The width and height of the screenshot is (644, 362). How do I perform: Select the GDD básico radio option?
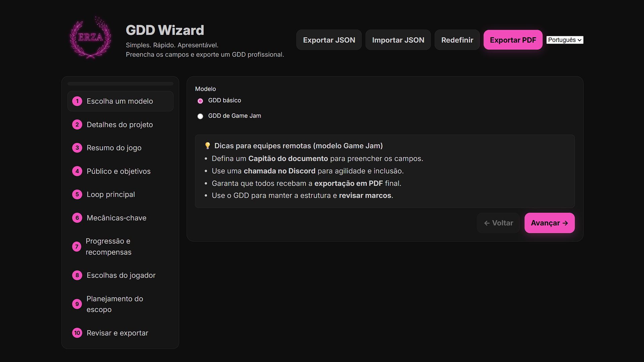(200, 101)
